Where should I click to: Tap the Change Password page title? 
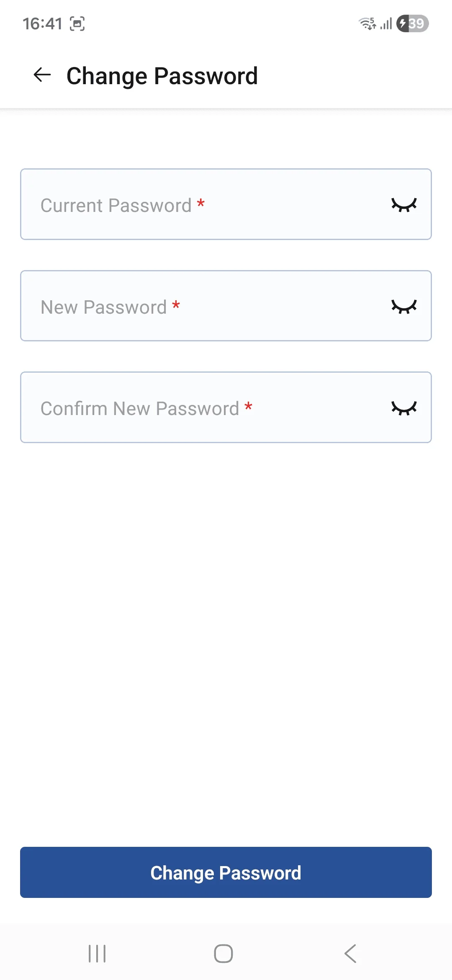tap(162, 76)
